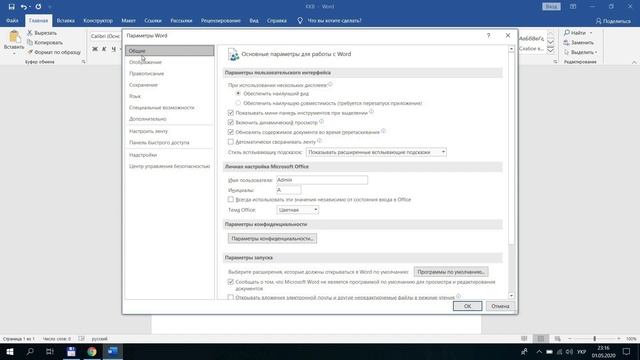Viewport: 640px width, 360px height.
Task: Open the Файл tab
Action: tap(12, 21)
